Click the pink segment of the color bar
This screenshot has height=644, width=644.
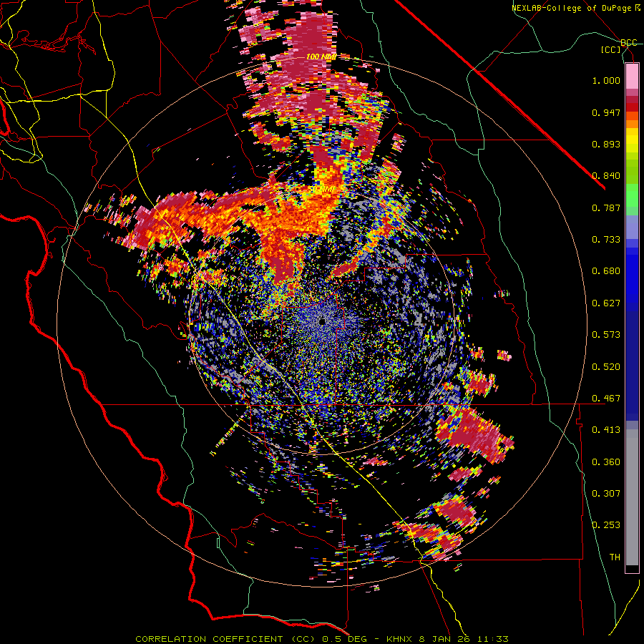pos(632,77)
